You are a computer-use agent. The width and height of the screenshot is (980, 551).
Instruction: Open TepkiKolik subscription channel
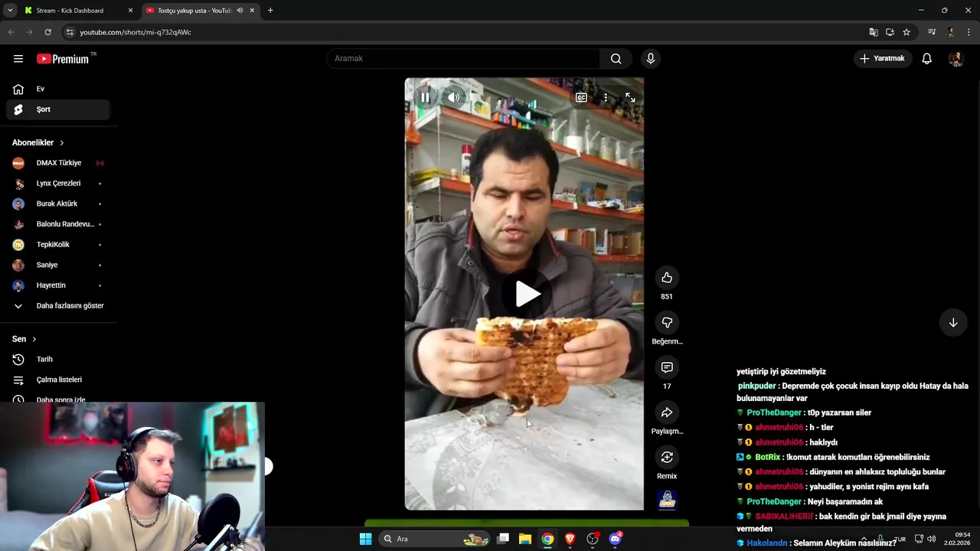58,245
